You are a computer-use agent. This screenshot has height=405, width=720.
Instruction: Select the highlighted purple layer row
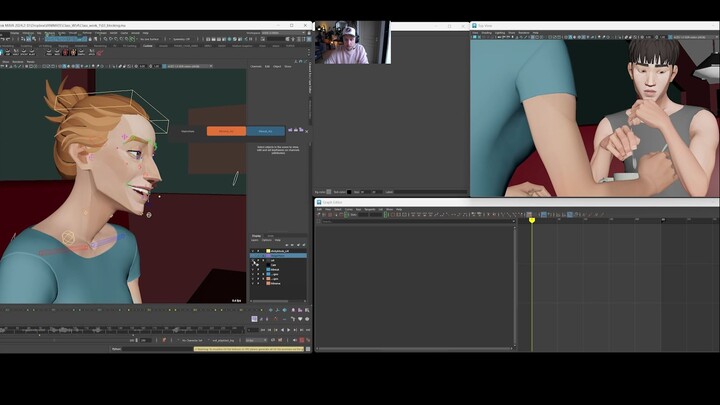[x=279, y=256]
